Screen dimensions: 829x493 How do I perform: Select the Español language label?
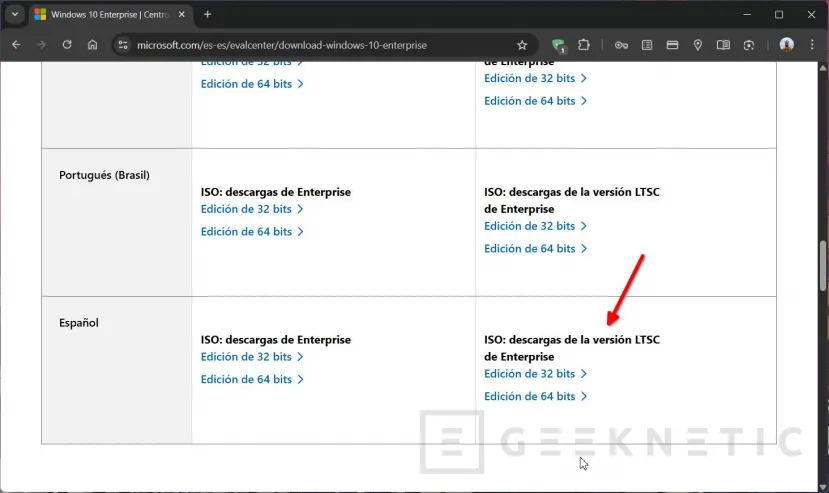coord(79,323)
